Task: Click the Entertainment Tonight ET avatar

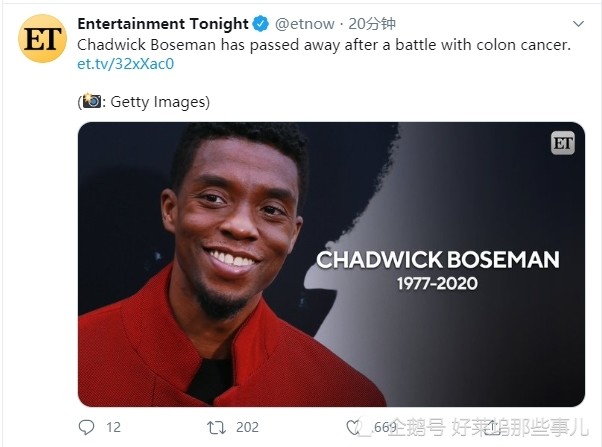Action: 42,38
